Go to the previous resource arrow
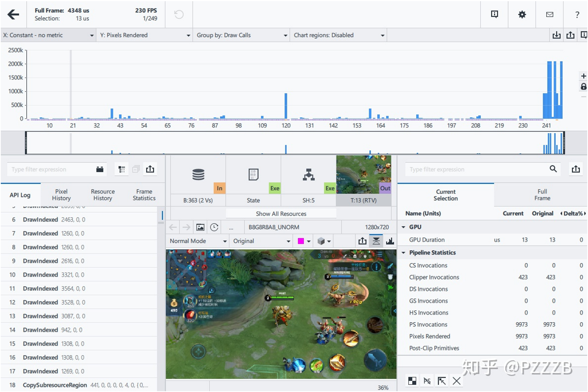Image resolution: width=588 pixels, height=392 pixels. tap(173, 227)
